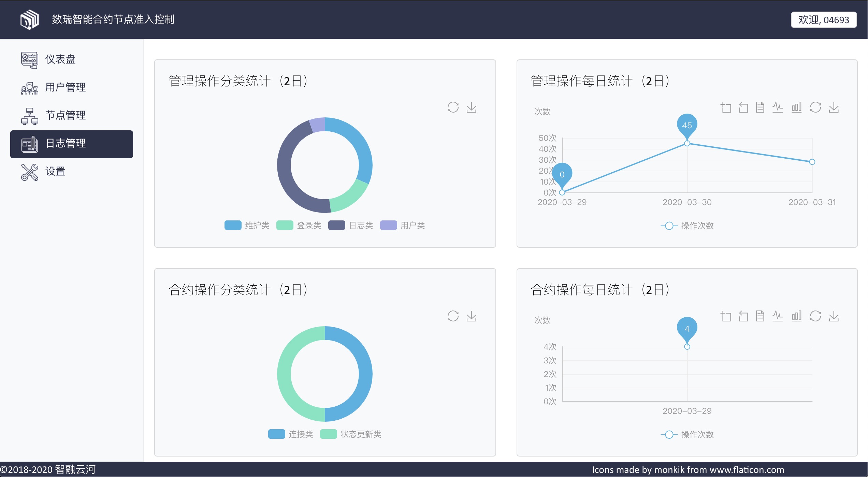The width and height of the screenshot is (868, 477).
Task: Switch management daily chart to bar type
Action: click(796, 107)
